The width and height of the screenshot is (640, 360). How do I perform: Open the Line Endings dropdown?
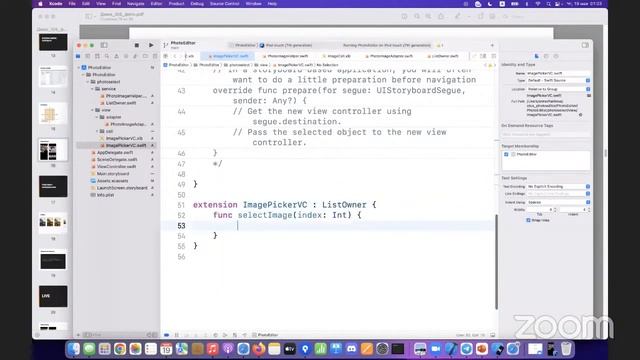[x=558, y=194]
